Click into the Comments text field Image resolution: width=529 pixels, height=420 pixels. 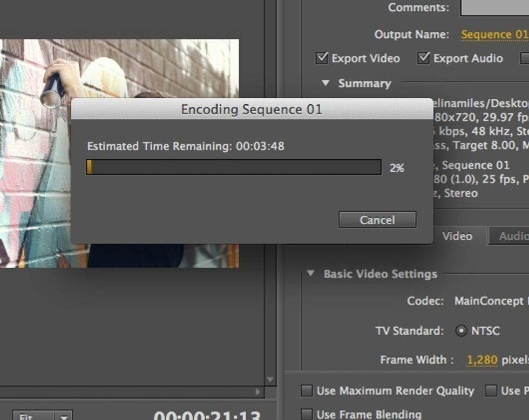tap(494, 8)
